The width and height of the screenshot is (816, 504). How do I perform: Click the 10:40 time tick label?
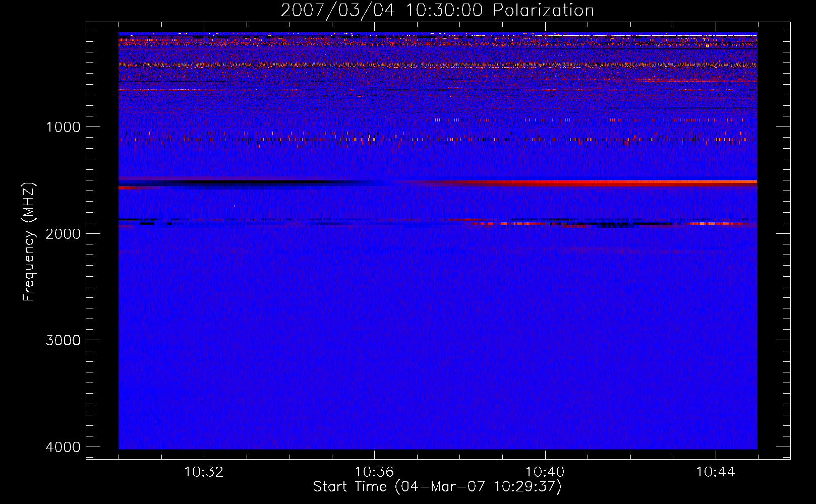coord(545,472)
